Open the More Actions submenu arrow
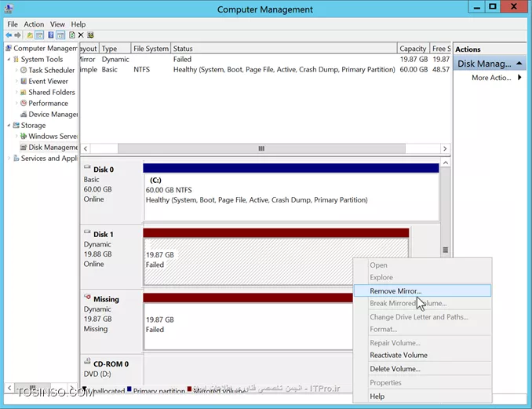532x409 pixels. [519, 78]
